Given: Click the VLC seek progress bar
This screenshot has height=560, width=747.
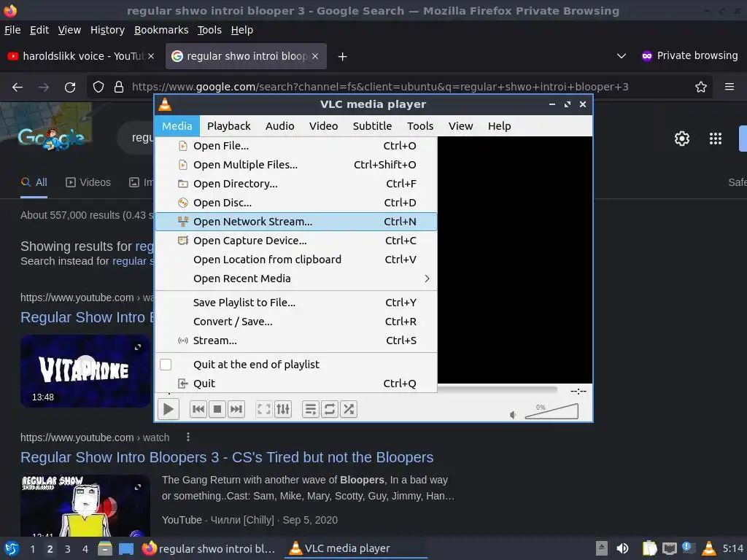Looking at the screenshot, I should [x=497, y=389].
